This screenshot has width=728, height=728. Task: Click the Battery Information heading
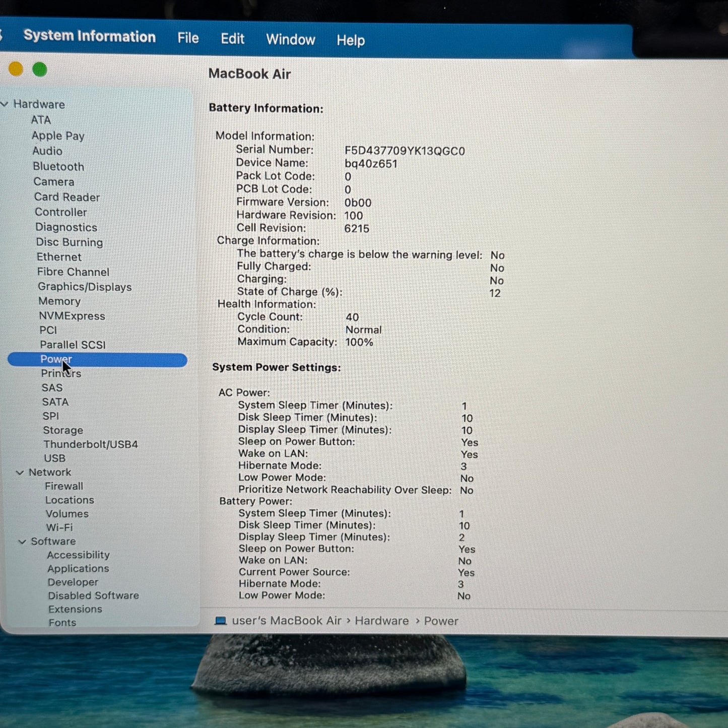point(266,108)
